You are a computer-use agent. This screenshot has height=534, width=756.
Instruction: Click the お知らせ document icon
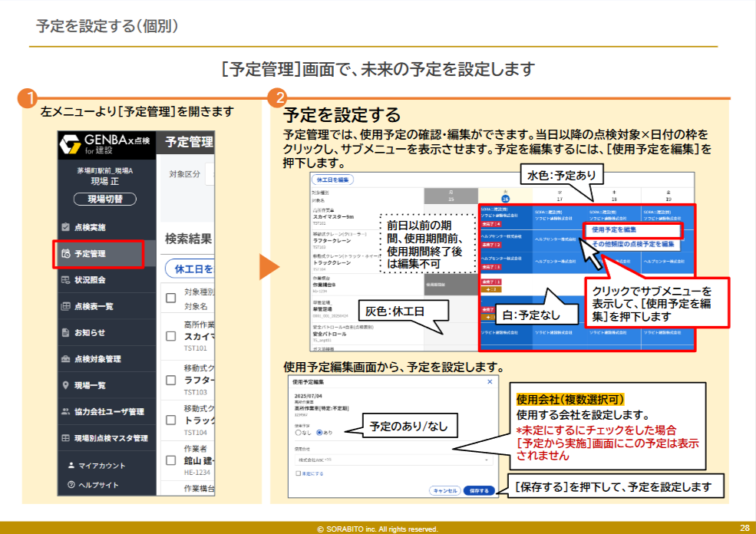coord(66,332)
